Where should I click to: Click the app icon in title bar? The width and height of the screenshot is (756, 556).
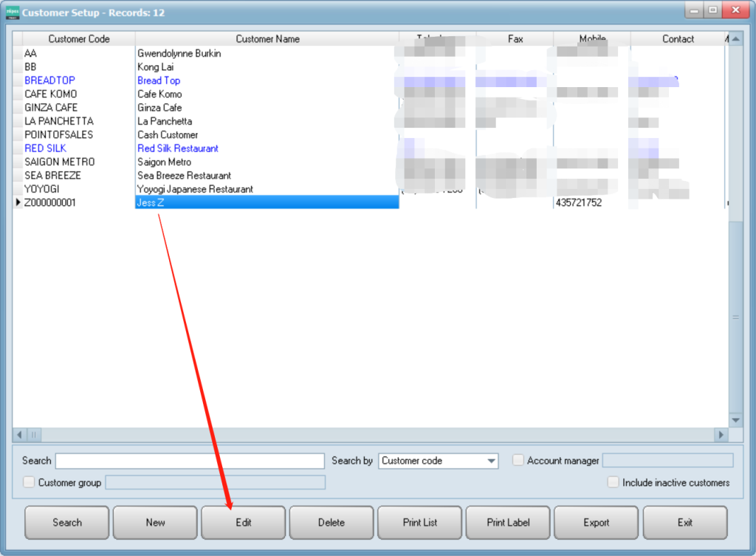tap(12, 12)
